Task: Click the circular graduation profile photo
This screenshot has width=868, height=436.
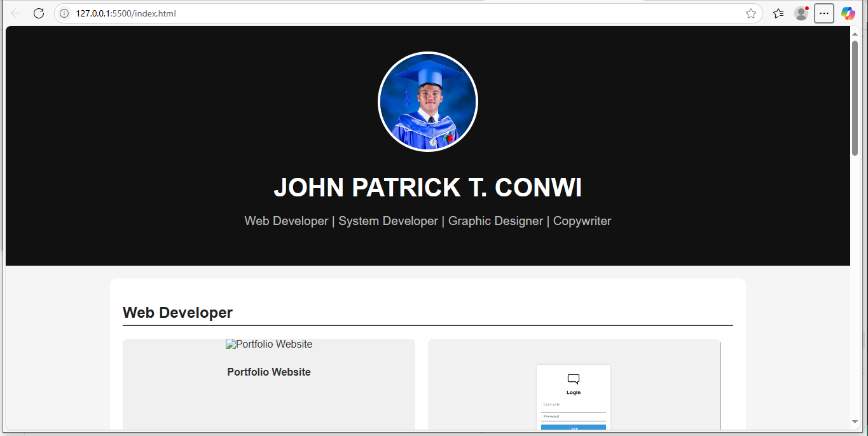Action: [428, 102]
